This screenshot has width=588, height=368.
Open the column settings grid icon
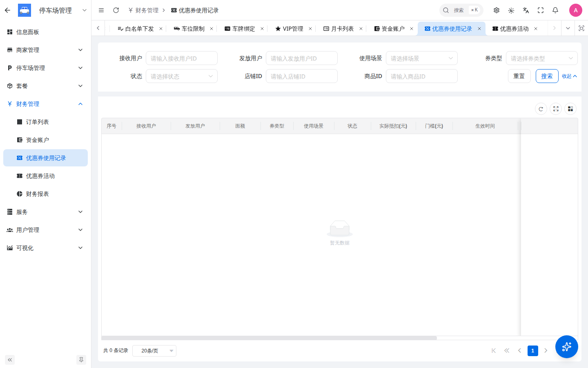coord(570,109)
